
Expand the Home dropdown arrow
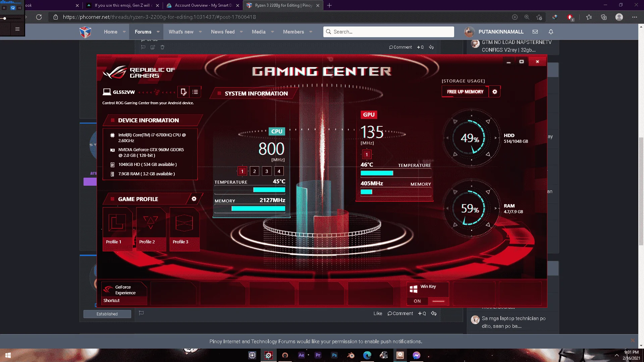(x=124, y=32)
